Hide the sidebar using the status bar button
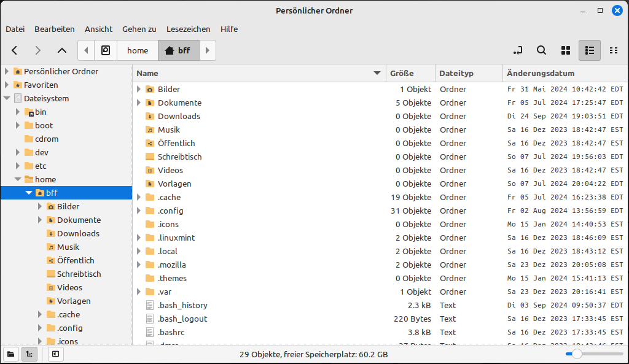 pos(55,354)
